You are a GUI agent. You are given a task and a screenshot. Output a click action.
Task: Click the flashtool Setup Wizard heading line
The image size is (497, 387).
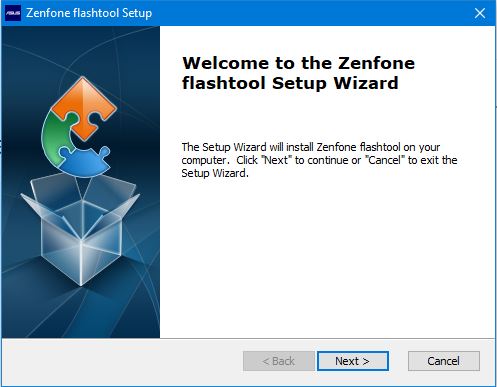290,83
